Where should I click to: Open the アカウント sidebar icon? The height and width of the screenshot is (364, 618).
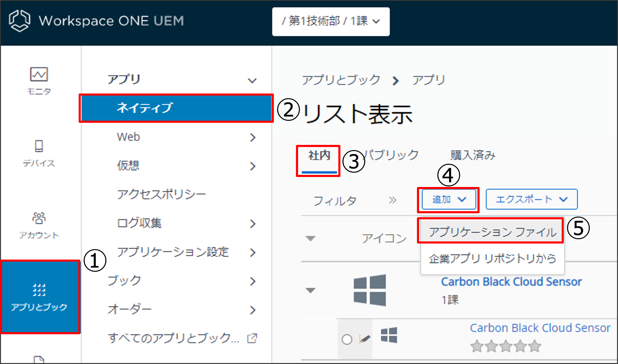click(x=39, y=225)
